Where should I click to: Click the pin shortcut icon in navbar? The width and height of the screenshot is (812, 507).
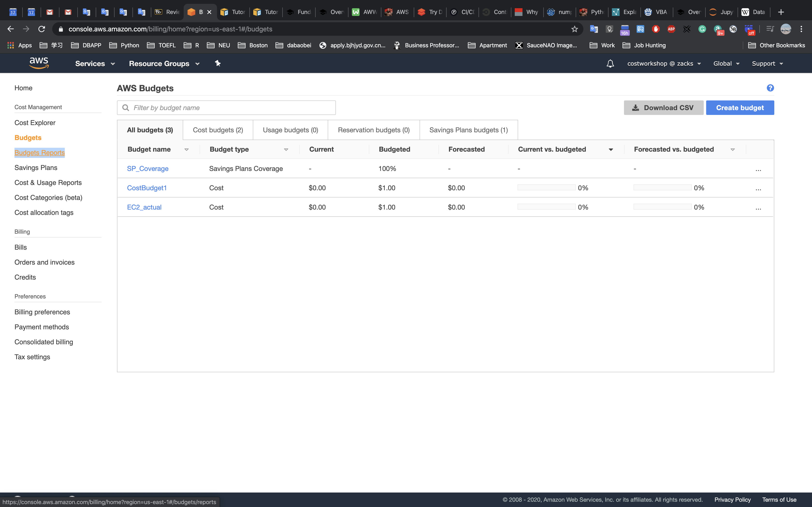pyautogui.click(x=218, y=63)
